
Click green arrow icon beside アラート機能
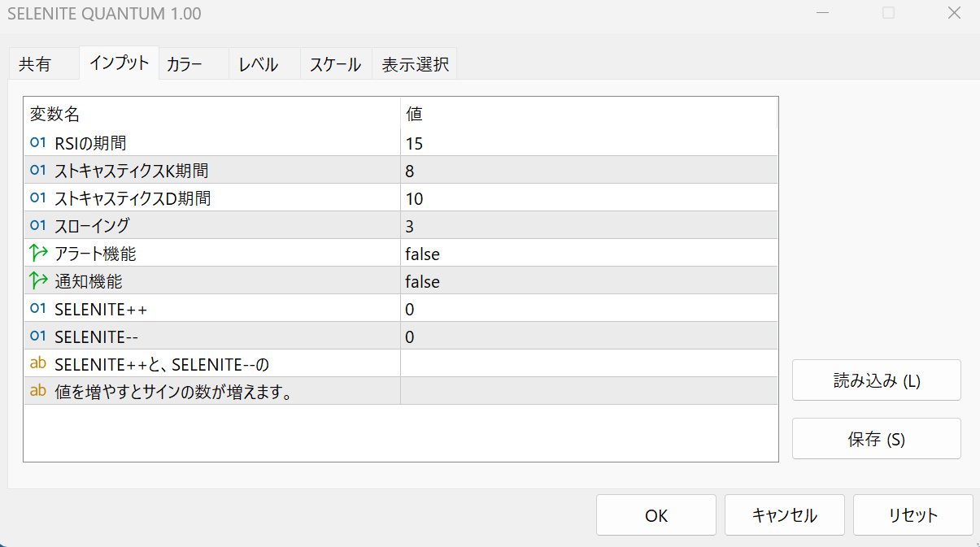tap(37, 254)
